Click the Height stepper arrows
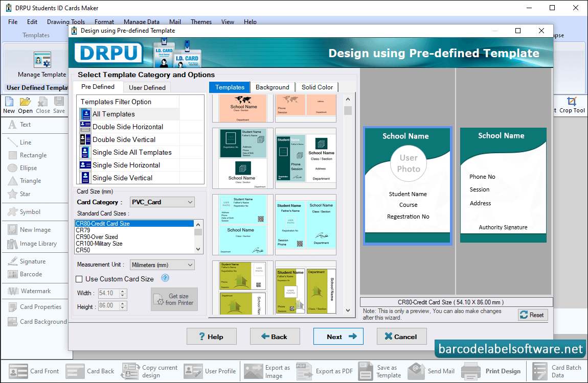Screen dimensions: 588x383 click(x=123, y=306)
